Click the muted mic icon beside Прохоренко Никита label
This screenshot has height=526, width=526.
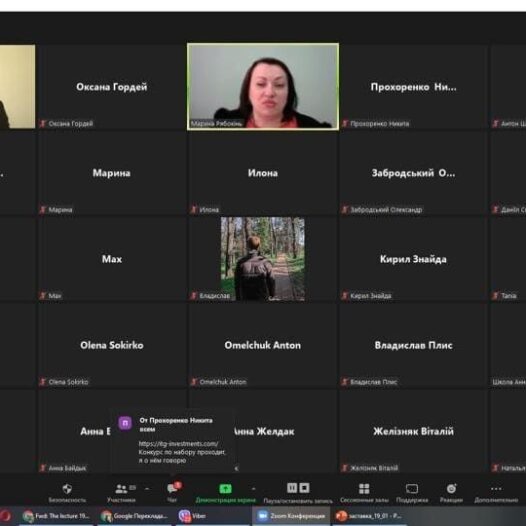[x=345, y=123]
